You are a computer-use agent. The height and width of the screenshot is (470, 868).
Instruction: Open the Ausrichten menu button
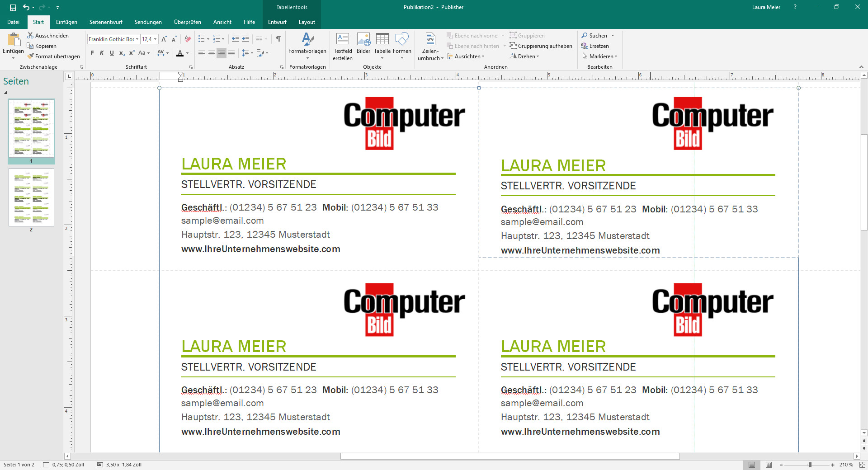(x=466, y=56)
